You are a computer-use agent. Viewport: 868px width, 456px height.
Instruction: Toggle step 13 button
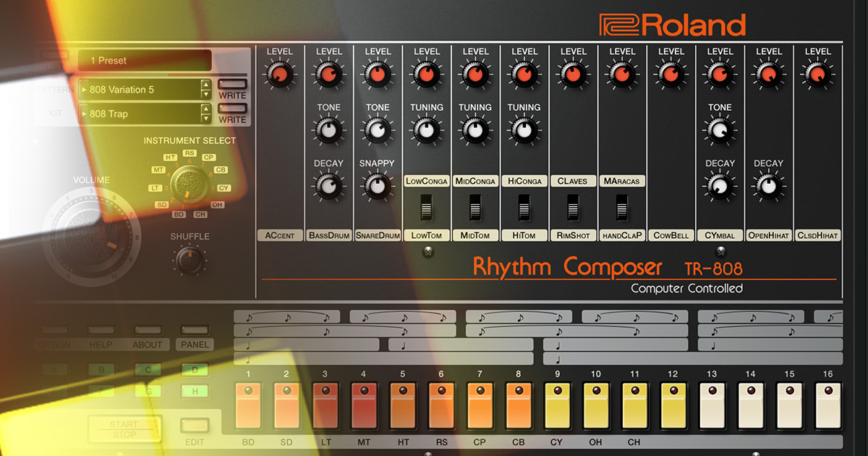[712, 407]
